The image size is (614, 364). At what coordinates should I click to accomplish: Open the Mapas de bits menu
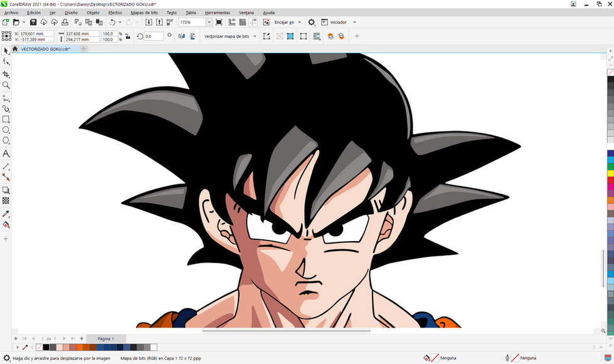tap(144, 13)
